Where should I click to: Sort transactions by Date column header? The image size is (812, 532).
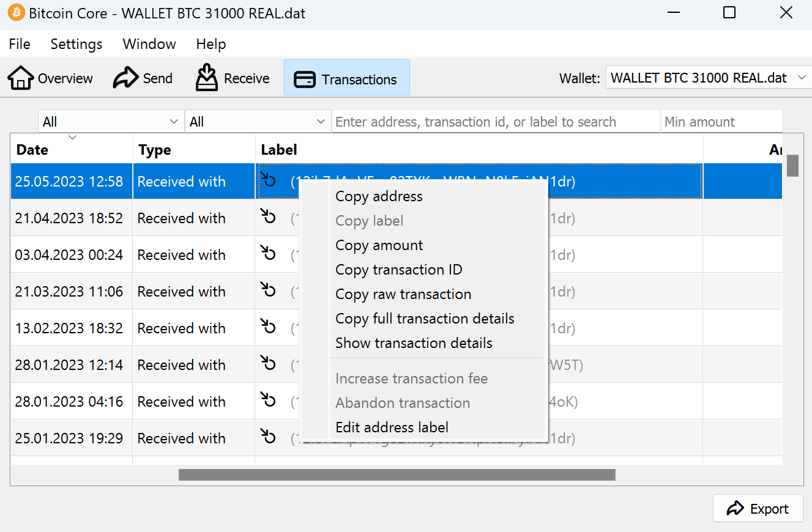pyautogui.click(x=32, y=150)
